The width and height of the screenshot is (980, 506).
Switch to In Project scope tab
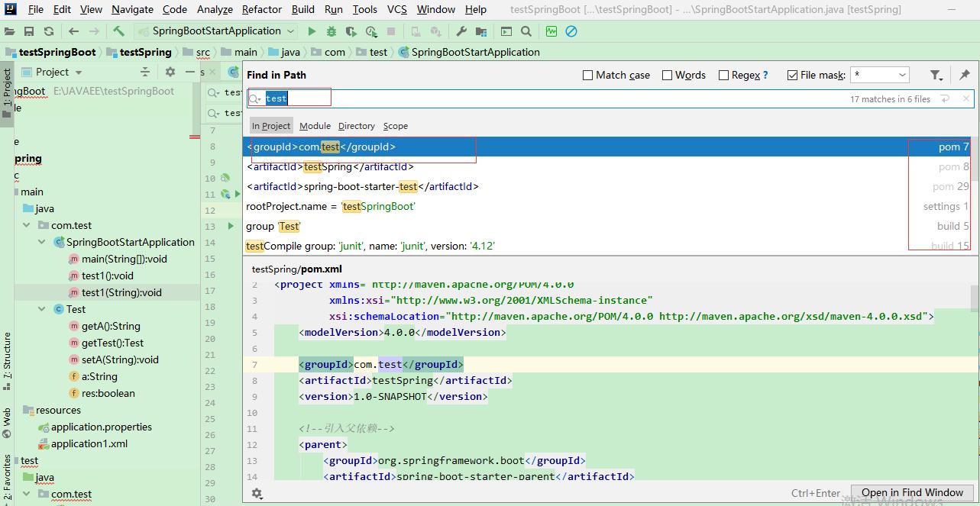coord(271,126)
